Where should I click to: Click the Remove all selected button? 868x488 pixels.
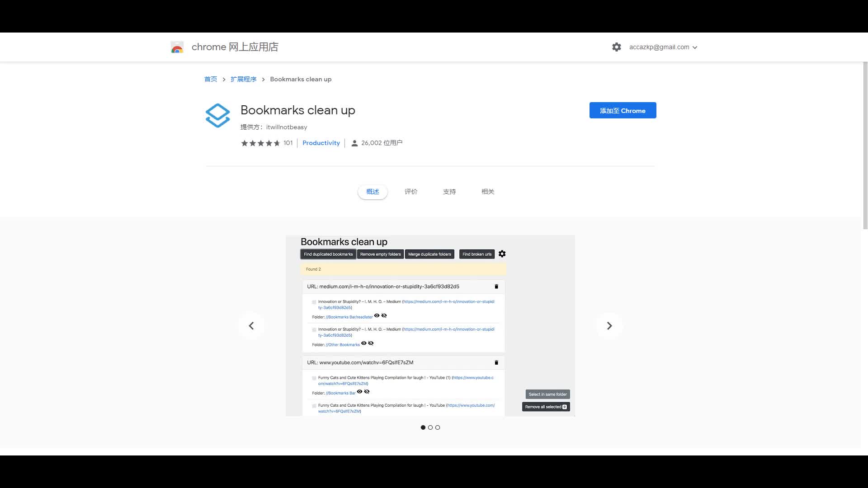(x=546, y=407)
